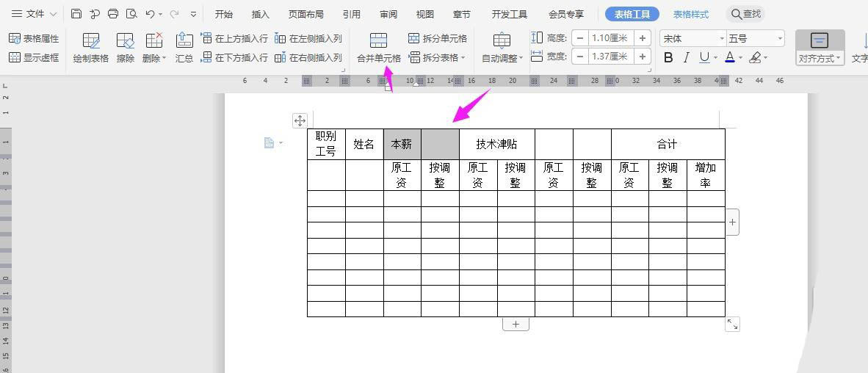Click the 技术津贴 table cell
Image resolution: width=868 pixels, height=373 pixels.
pyautogui.click(x=496, y=144)
